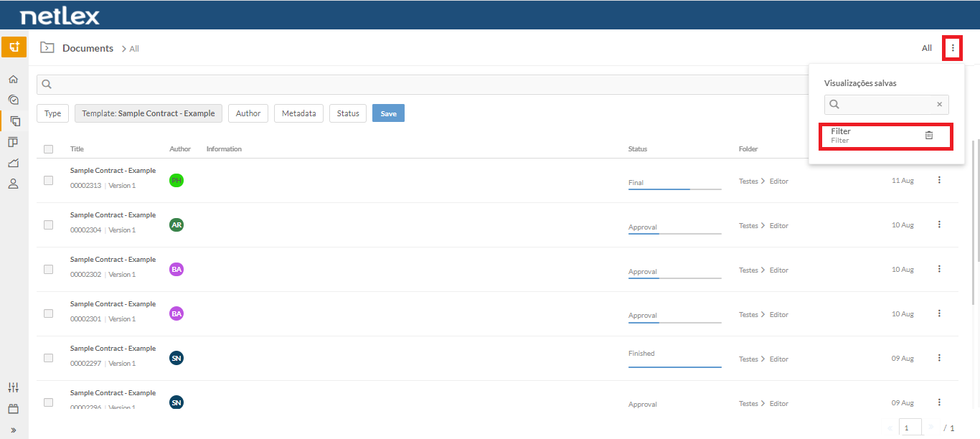The image size is (980, 439).
Task: Open the Status filter dropdown
Action: [x=348, y=113]
